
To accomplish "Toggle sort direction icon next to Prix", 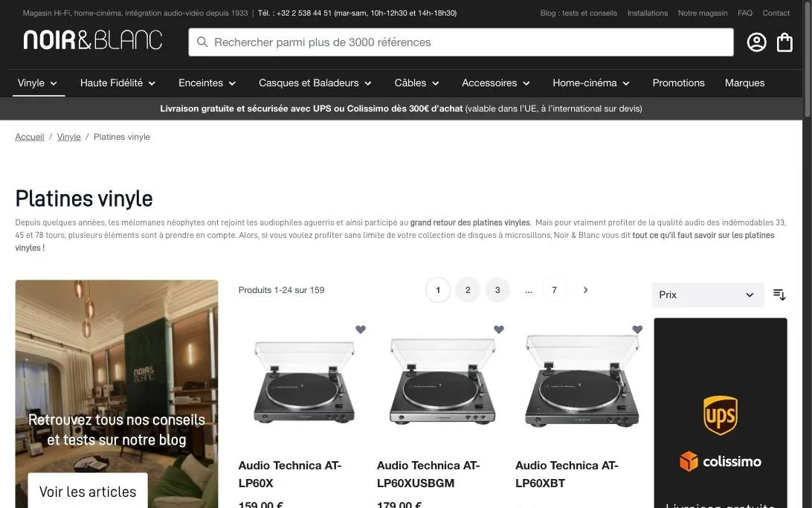I will click(779, 295).
